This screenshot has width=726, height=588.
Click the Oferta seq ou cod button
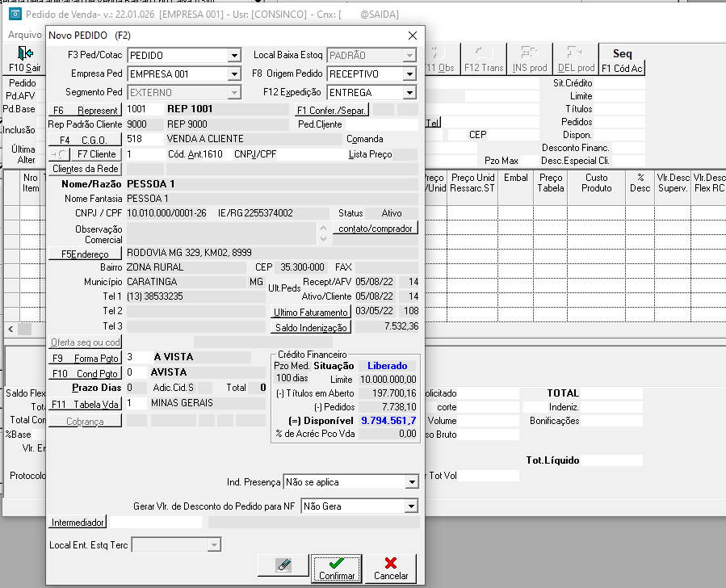coord(85,342)
